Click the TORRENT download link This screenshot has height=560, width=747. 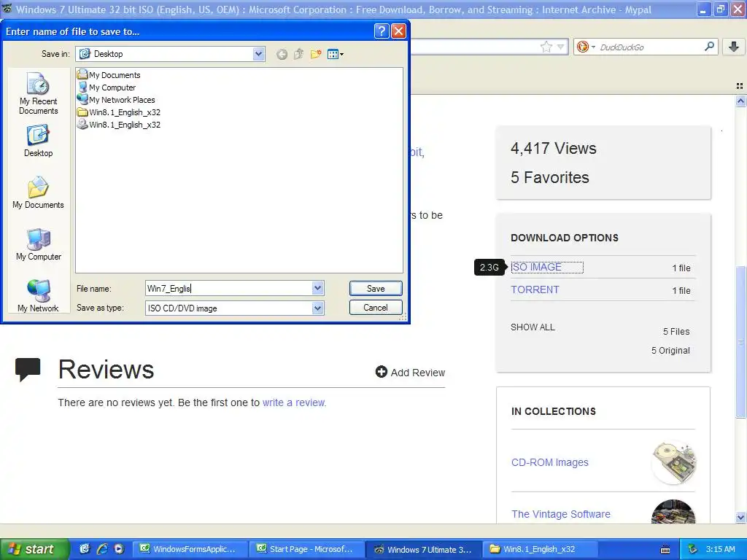pyautogui.click(x=535, y=289)
